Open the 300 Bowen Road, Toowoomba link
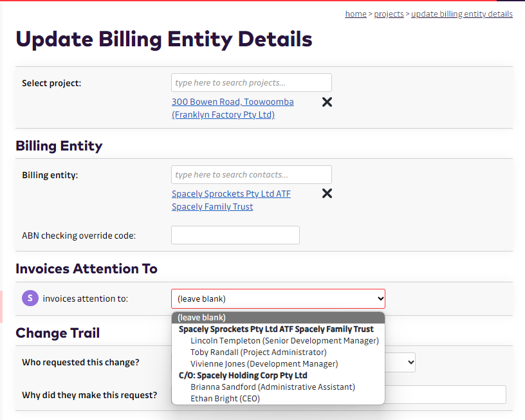Screen dimensions: 525x420 click(232, 102)
